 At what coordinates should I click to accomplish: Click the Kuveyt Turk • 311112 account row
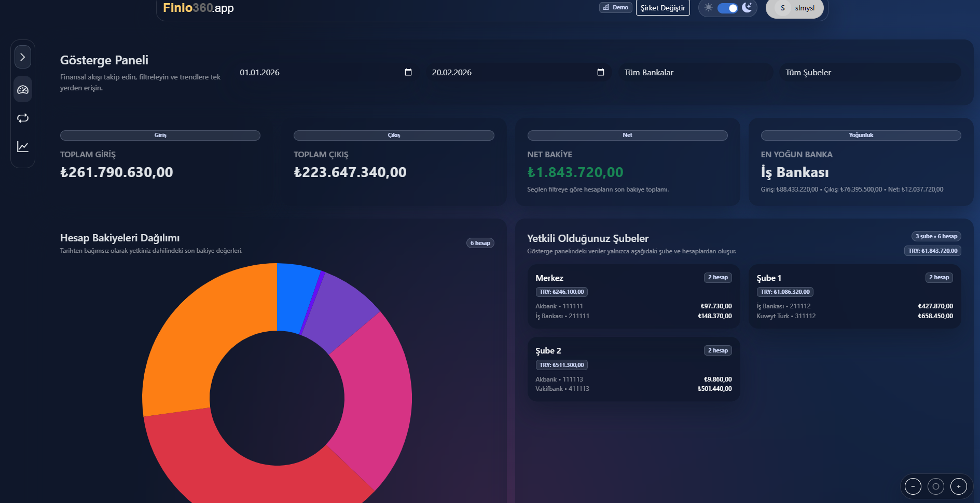[854, 316]
